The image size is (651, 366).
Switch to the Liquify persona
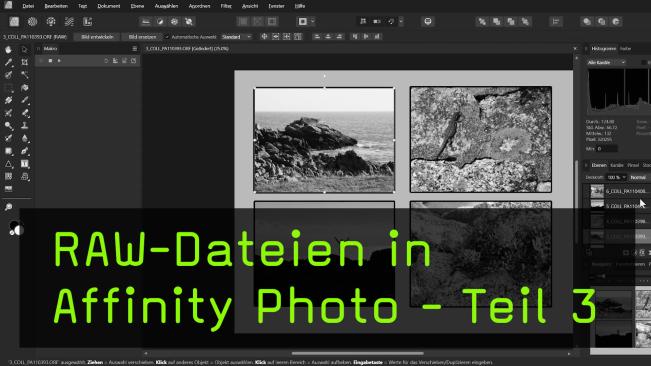(x=32, y=22)
